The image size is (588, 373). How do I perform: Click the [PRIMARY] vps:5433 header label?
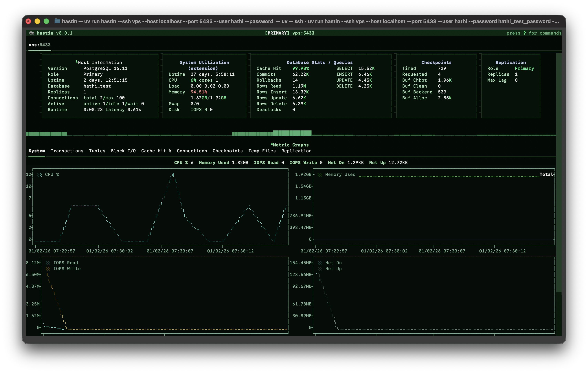tap(290, 33)
